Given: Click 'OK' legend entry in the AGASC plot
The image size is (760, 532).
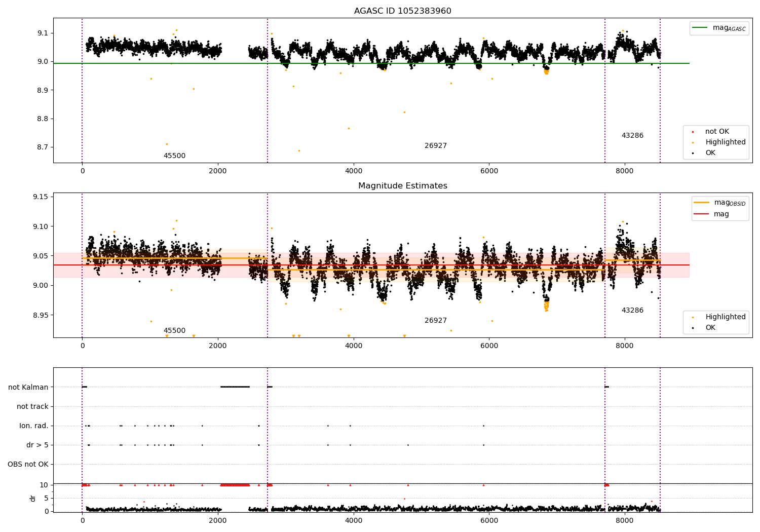Looking at the screenshot, I should pos(704,153).
